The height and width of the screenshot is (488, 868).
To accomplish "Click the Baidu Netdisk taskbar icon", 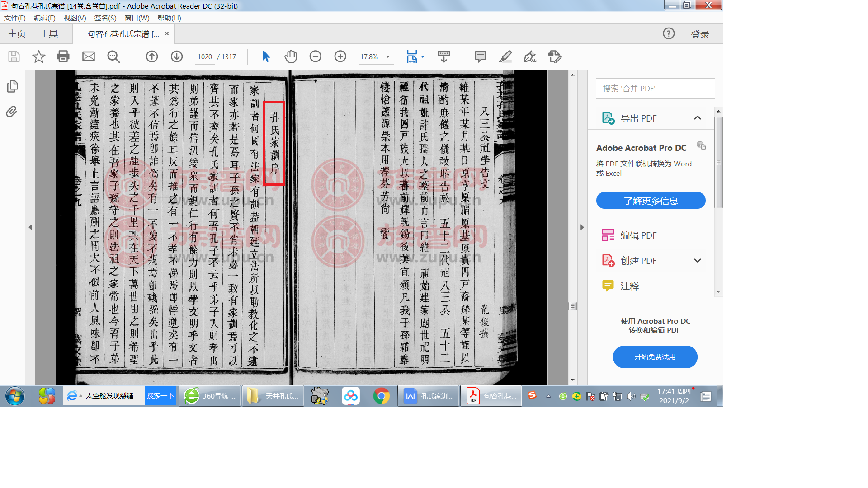I will [x=350, y=396].
